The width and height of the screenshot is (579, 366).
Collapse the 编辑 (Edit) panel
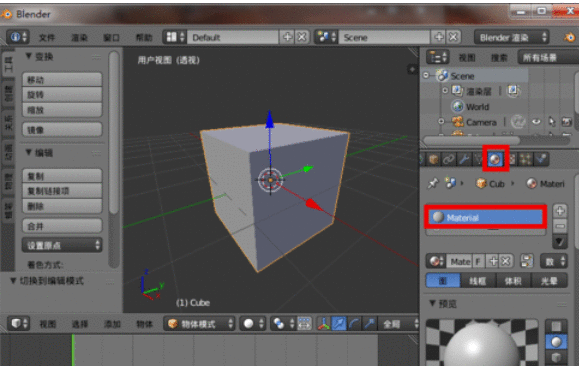pyautogui.click(x=28, y=153)
